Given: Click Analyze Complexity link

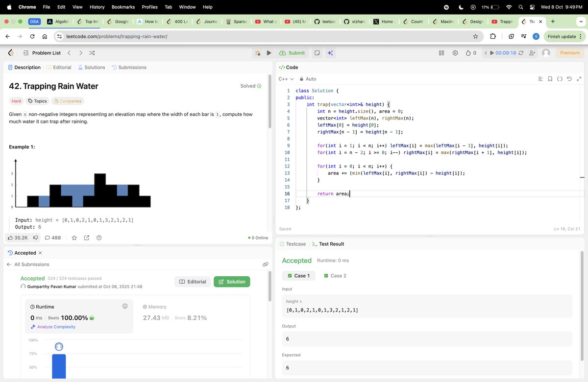Looking at the screenshot, I should click(x=53, y=327).
